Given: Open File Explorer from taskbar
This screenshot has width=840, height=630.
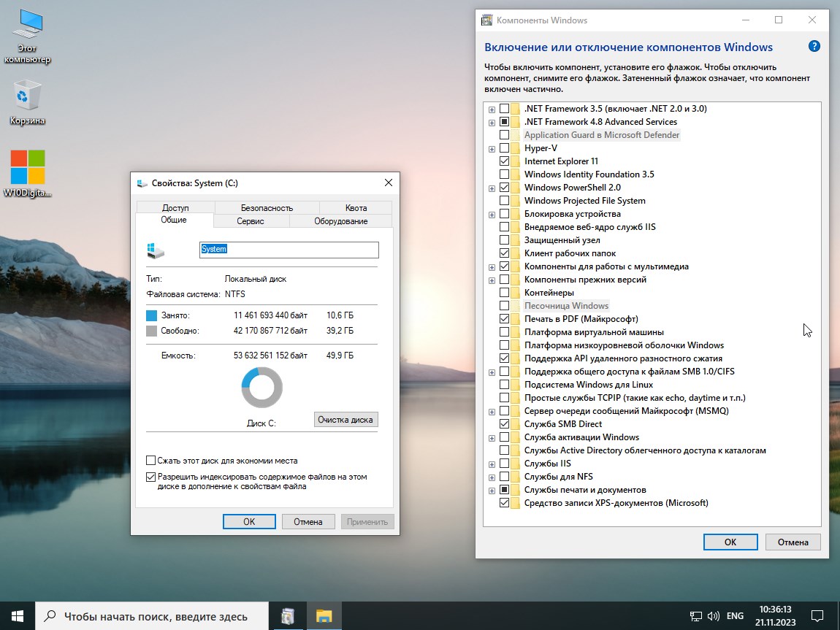Looking at the screenshot, I should (324, 616).
